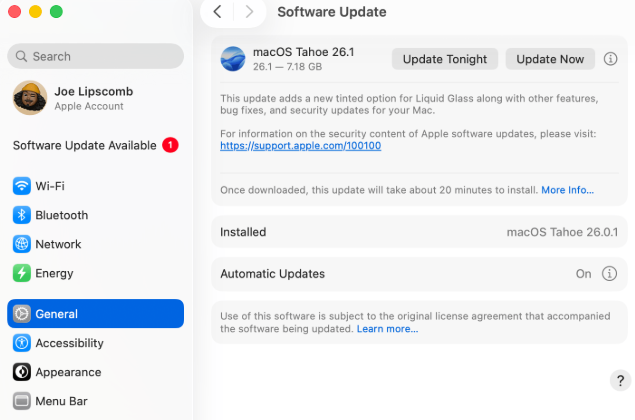
Task: Open Bluetooth settings label
Action: point(62,215)
